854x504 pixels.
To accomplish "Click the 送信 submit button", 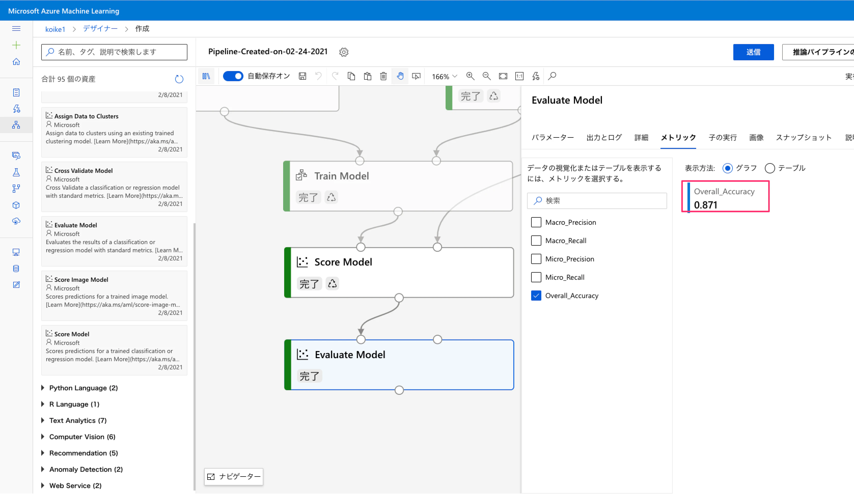I will (753, 52).
